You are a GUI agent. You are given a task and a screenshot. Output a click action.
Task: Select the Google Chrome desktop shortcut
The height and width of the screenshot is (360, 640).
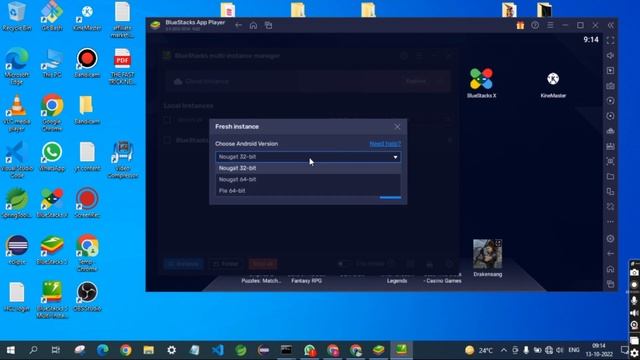pos(52,113)
